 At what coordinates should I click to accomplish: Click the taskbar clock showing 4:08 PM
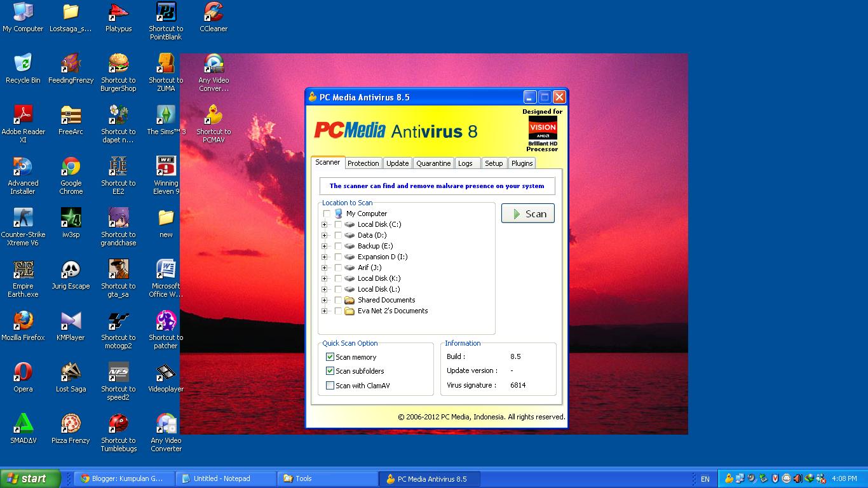844,479
